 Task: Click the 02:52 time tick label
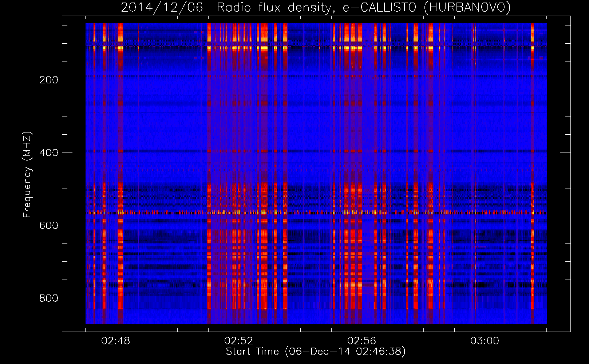coord(238,341)
